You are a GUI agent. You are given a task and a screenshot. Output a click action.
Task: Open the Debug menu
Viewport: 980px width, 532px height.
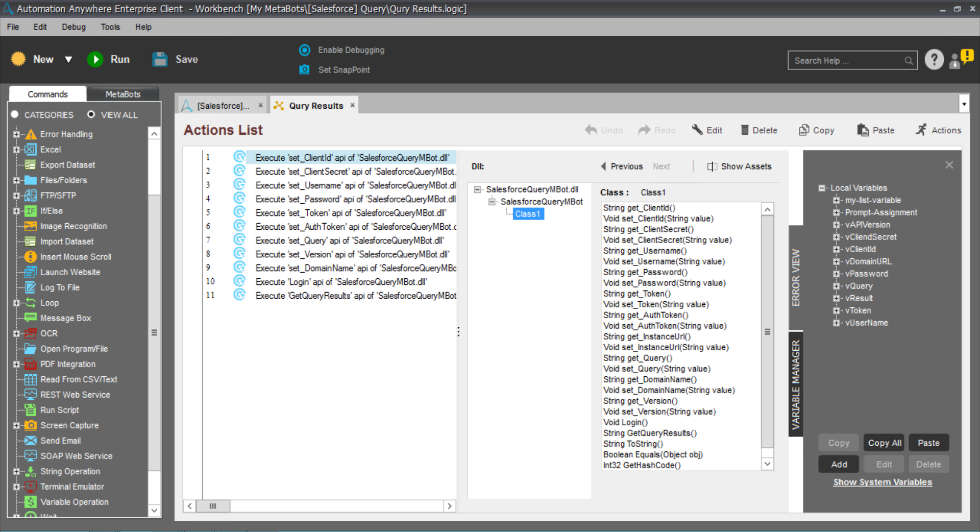pyautogui.click(x=73, y=27)
